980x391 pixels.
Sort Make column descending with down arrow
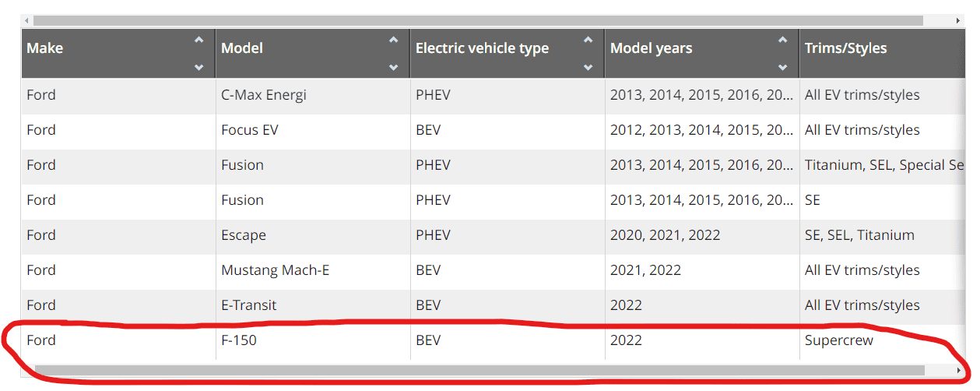coord(199,68)
